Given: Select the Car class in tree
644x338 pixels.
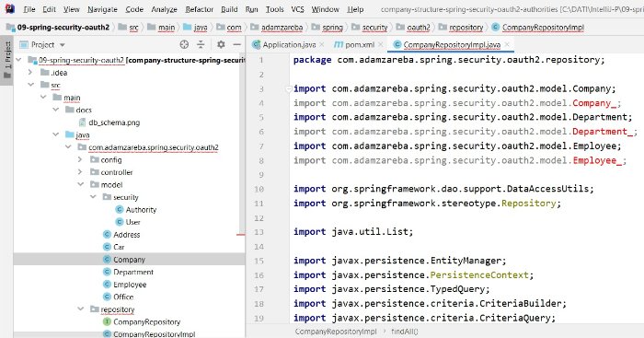Looking at the screenshot, I should (x=119, y=247).
